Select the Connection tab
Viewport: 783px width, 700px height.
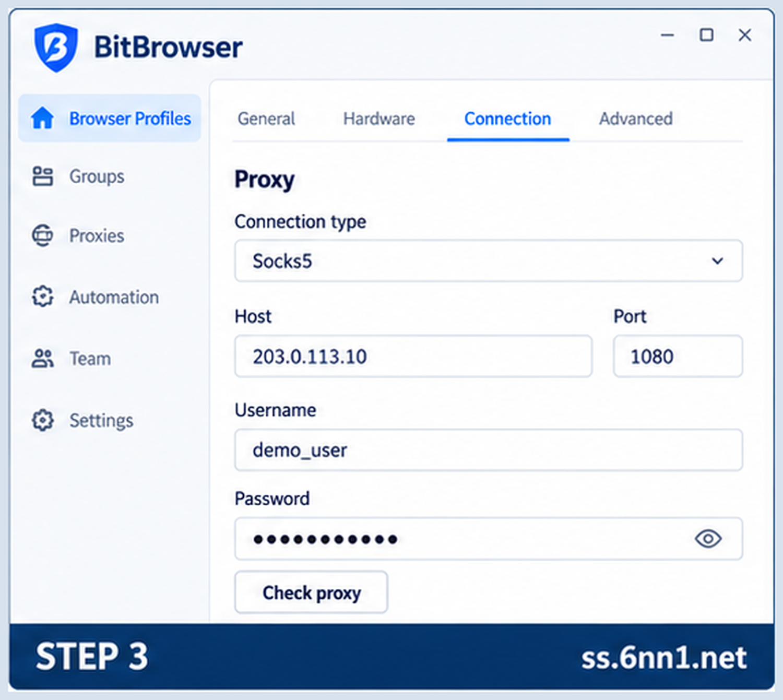point(508,119)
